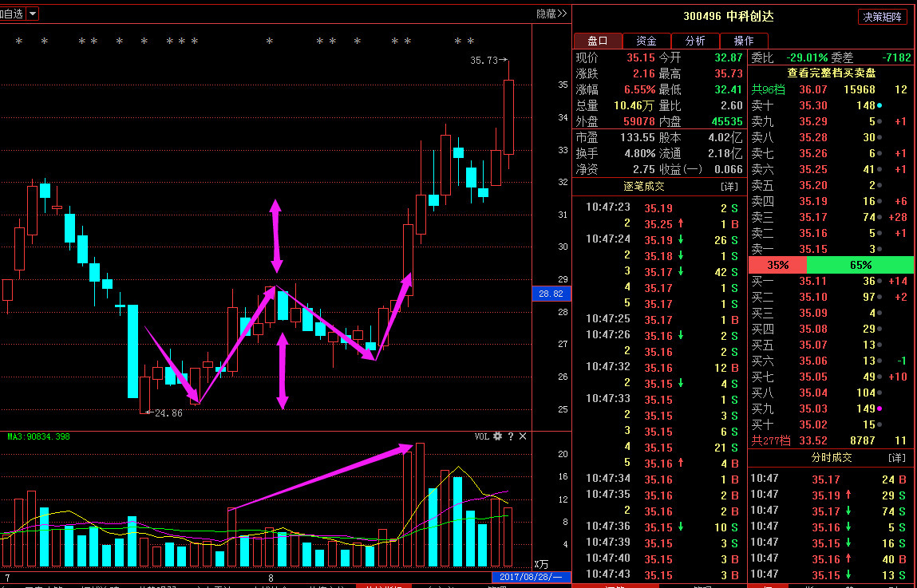
Task: Click the cyan dot beside 卖十 order
Action: tap(879, 105)
